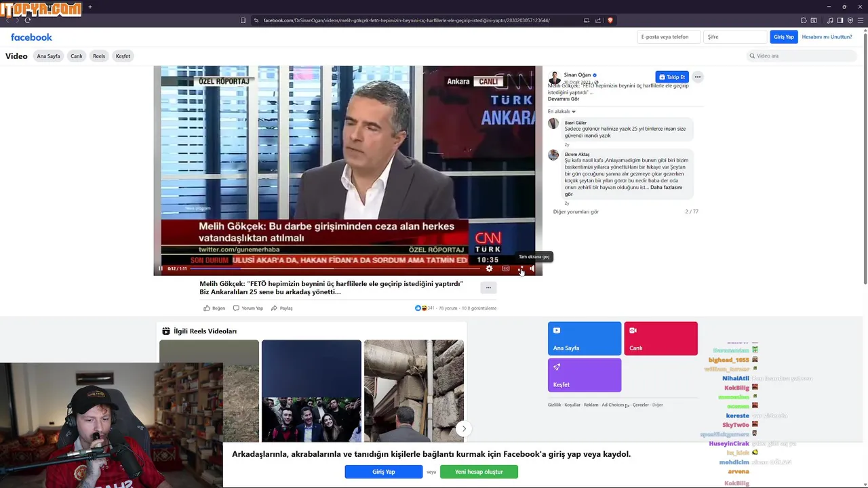Click the top Giriş Yap button
The height and width of the screenshot is (488, 868).
click(x=784, y=37)
